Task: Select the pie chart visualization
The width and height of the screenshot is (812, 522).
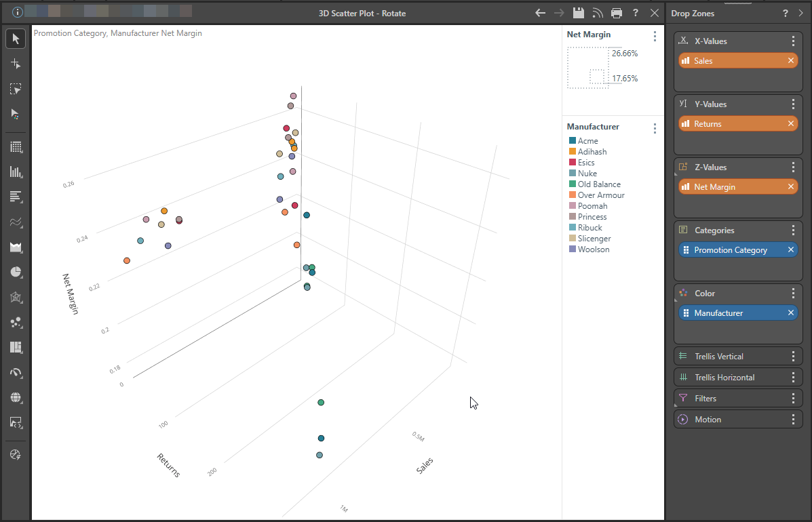Action: point(16,272)
